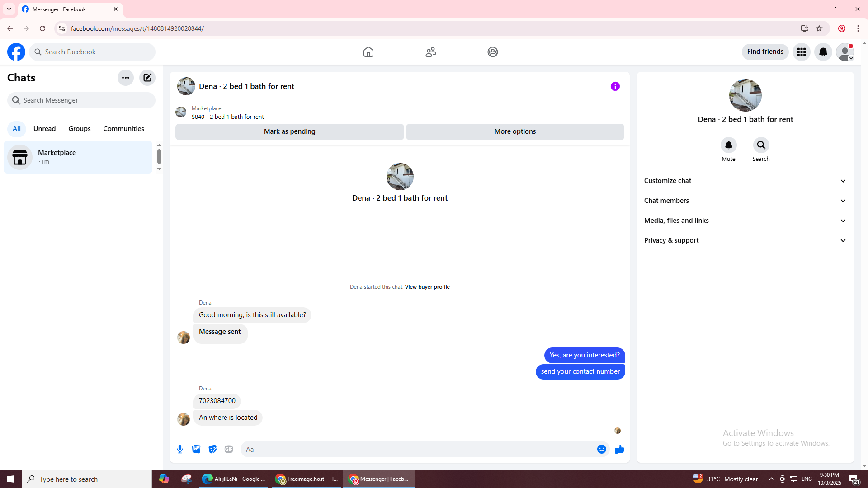Image resolution: width=868 pixels, height=488 pixels.
Task: Open the Dena · 2 bed 1 bath header title
Action: (x=246, y=86)
